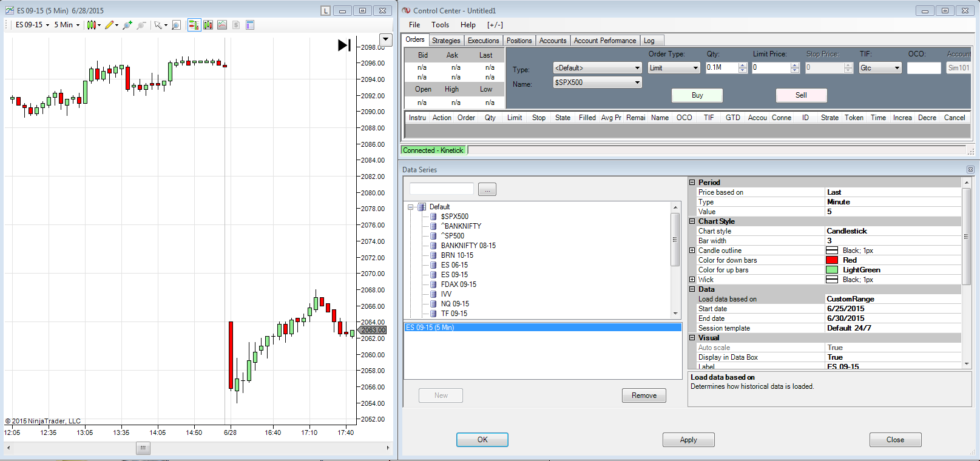980x461 pixels.
Task: Click the red swatch for Color for down bars
Action: pos(832,260)
